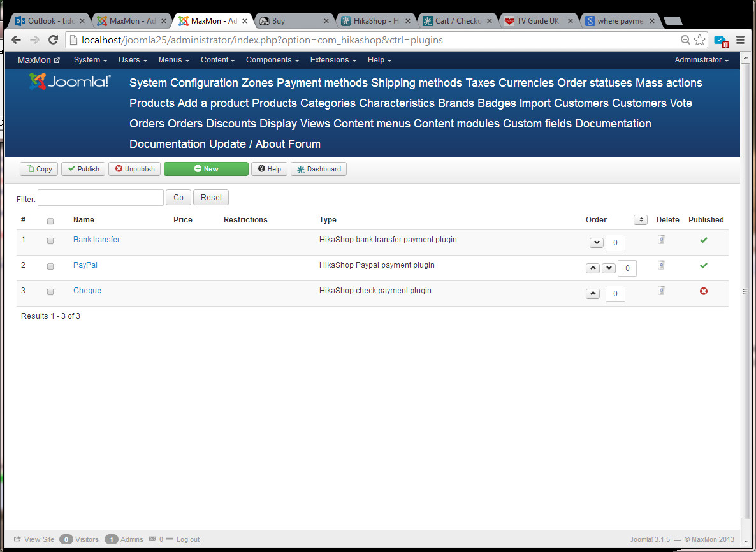Reset the filter
This screenshot has width=756, height=552.
211,198
